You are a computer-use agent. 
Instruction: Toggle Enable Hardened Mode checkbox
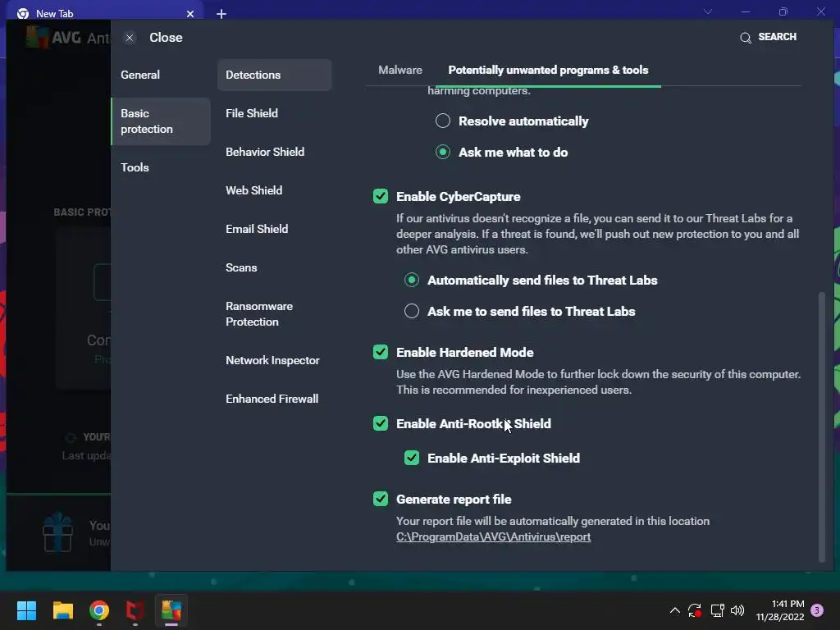click(381, 353)
